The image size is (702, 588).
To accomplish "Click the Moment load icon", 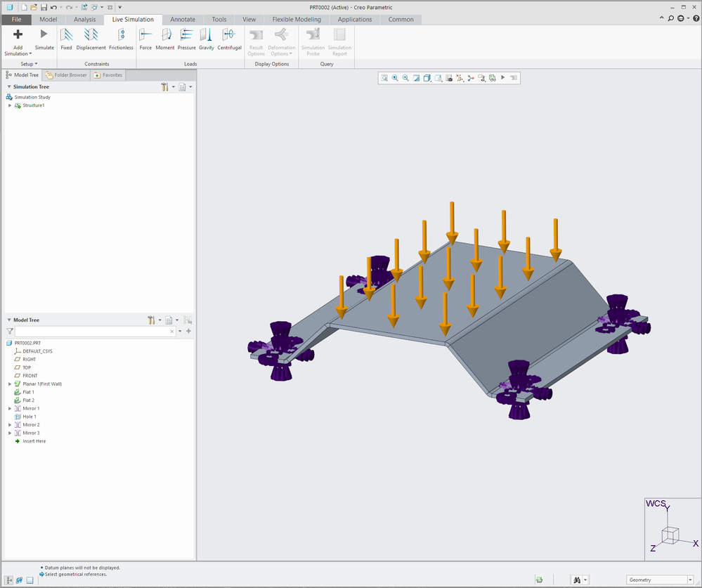I will coord(165,38).
